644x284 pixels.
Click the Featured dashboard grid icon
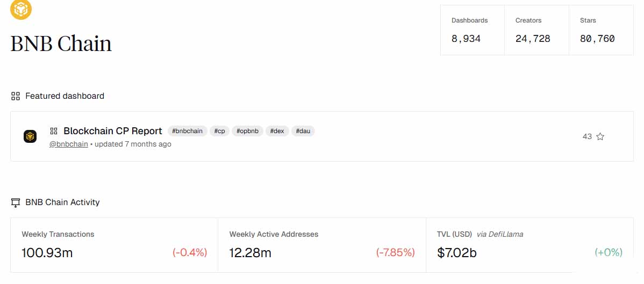16,96
